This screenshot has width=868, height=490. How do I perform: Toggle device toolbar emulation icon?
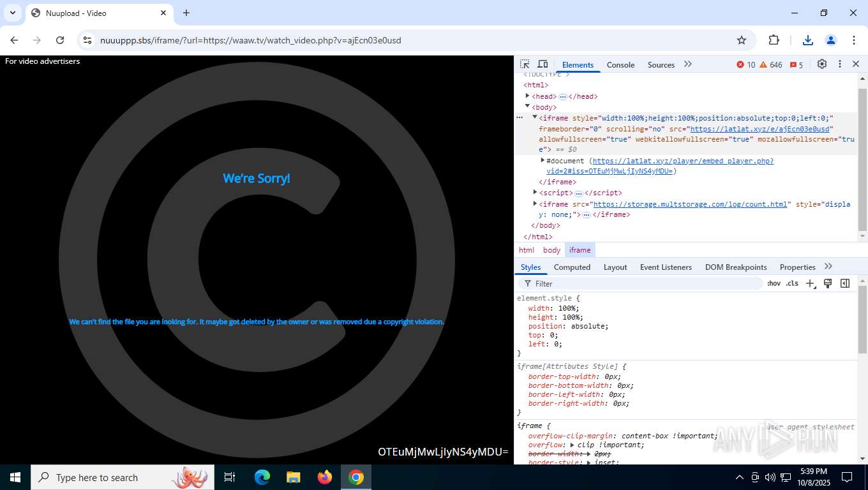542,64
